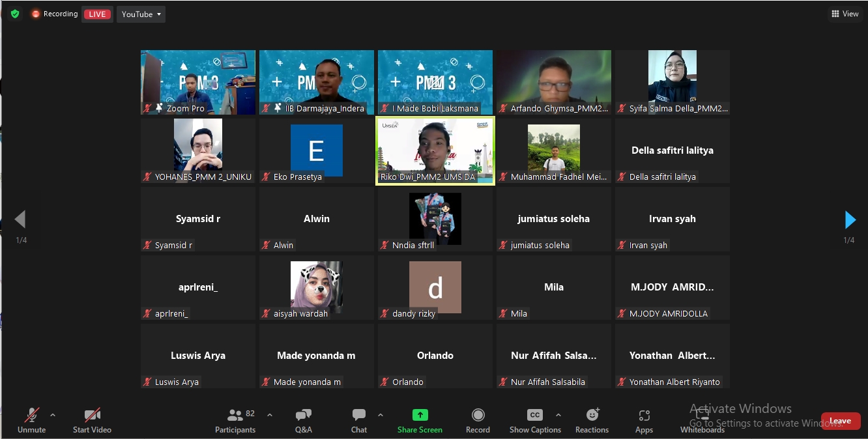This screenshot has width=868, height=439.
Task: Expand the chevron next to Participants
Action: coord(270,415)
